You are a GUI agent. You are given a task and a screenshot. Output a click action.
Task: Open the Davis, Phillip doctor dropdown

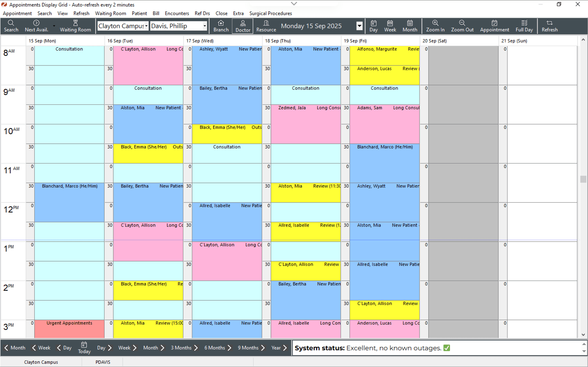point(205,26)
